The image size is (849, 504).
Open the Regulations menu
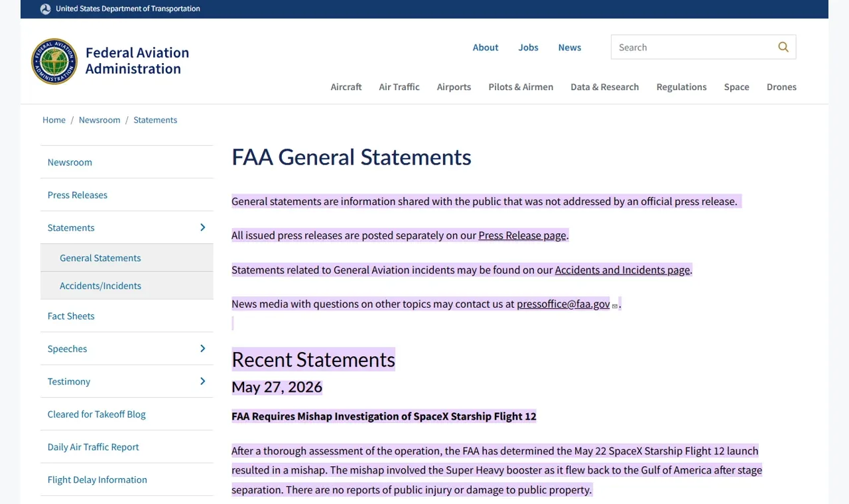[681, 87]
